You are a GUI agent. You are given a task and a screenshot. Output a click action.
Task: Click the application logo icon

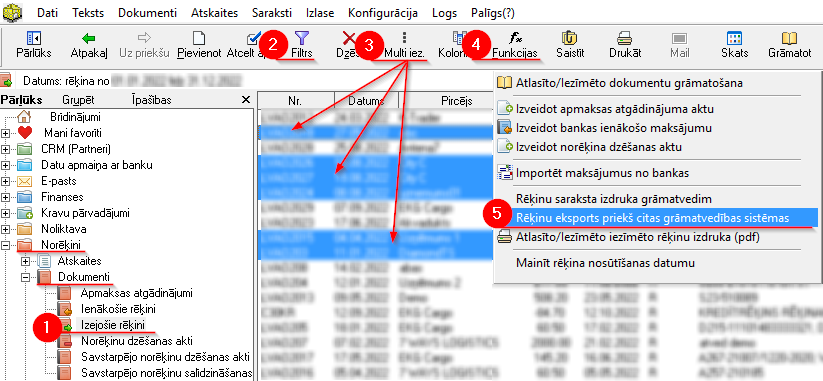tap(12, 12)
